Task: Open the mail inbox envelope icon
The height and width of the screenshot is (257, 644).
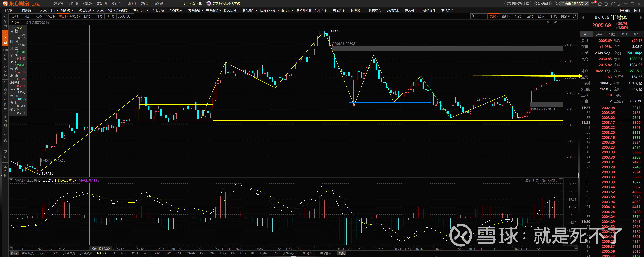Action: pos(593,4)
